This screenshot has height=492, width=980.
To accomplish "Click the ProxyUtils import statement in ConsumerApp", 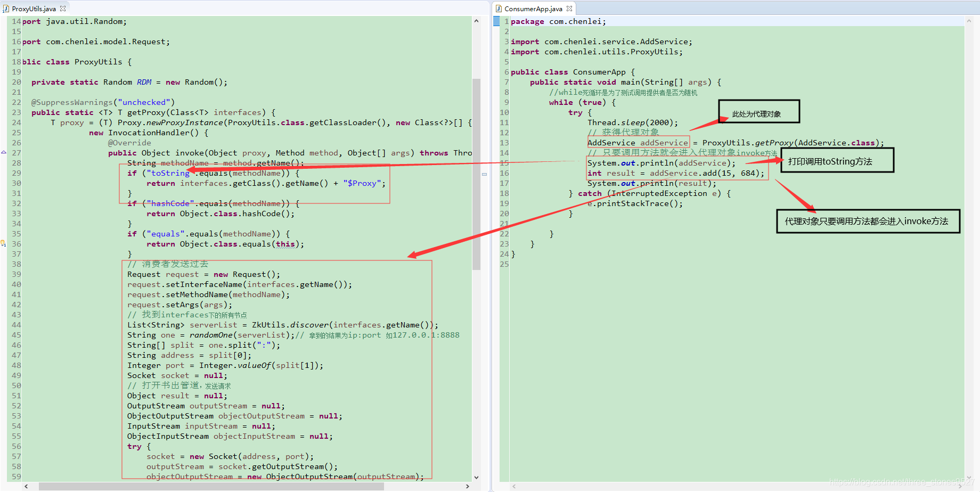I will [x=597, y=52].
